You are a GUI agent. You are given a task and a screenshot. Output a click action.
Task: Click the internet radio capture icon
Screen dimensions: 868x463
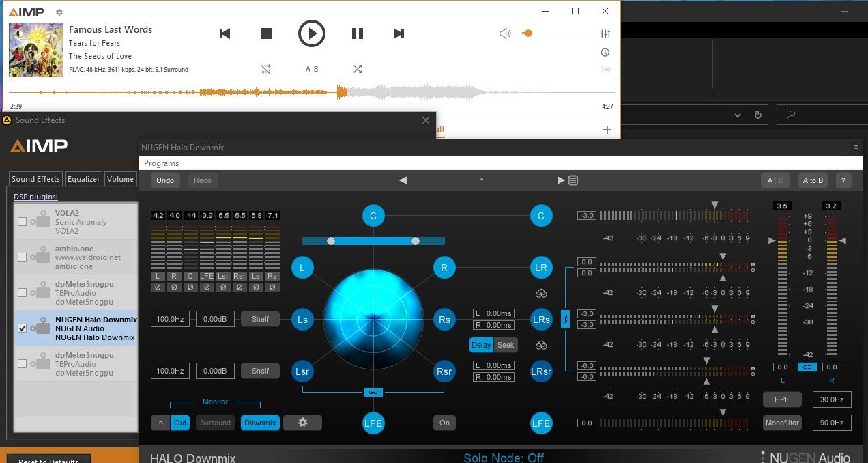click(605, 70)
